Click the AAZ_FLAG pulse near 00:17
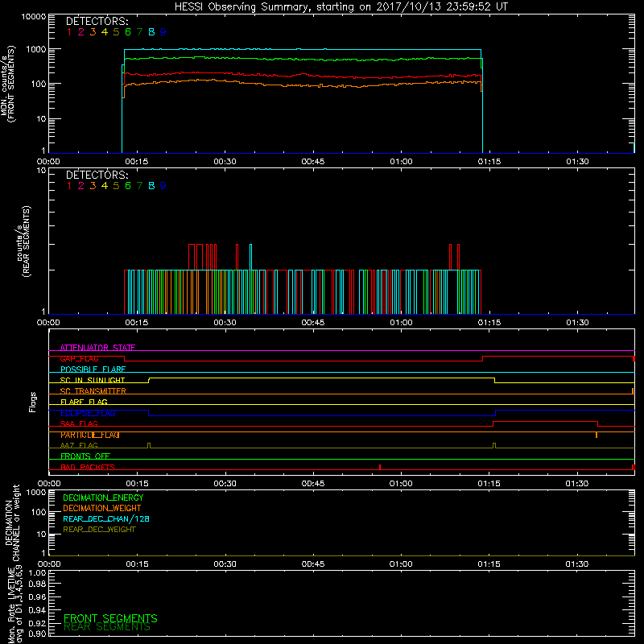Image resolution: width=644 pixels, height=644 pixels. pos(149,446)
